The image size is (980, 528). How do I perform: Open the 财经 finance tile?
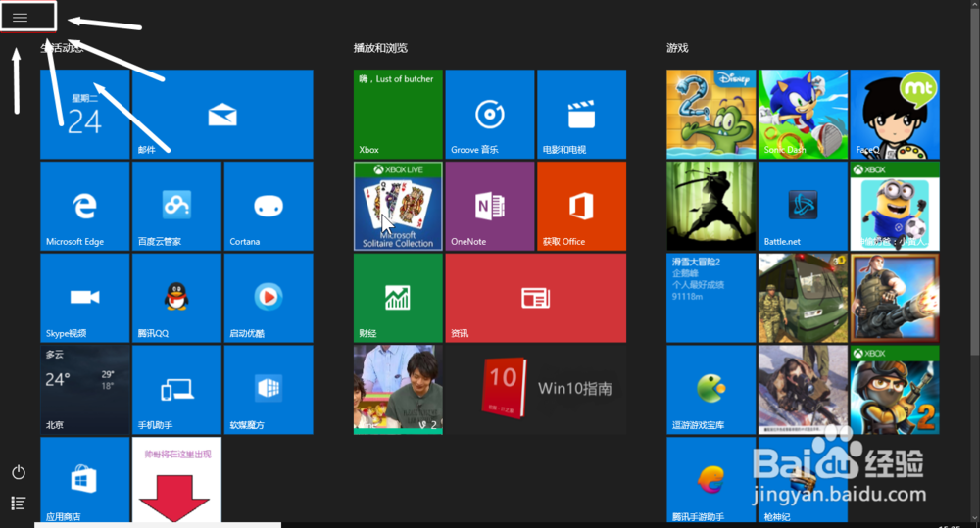(x=398, y=298)
